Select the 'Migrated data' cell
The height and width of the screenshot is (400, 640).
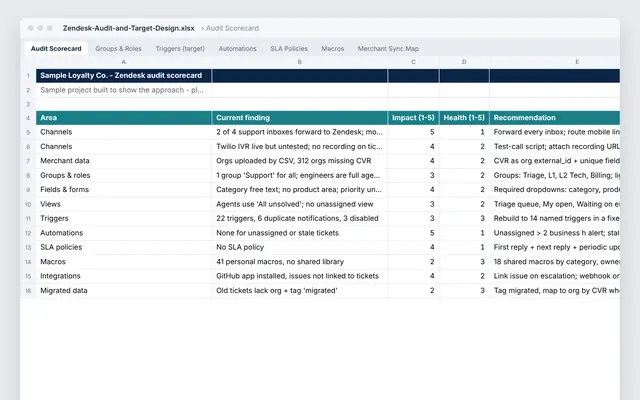coord(124,291)
